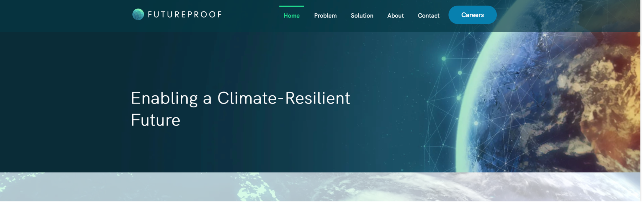Viewport: 644px width, 203px height.
Task: Open the Solution menu item
Action: click(362, 16)
